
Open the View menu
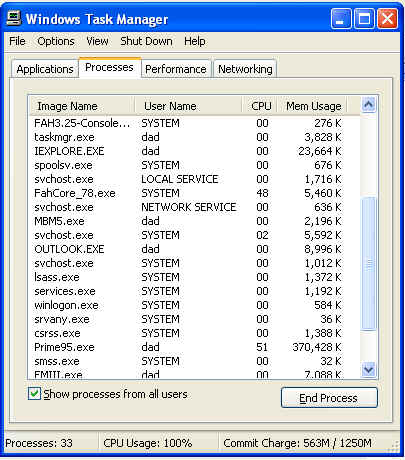[97, 41]
